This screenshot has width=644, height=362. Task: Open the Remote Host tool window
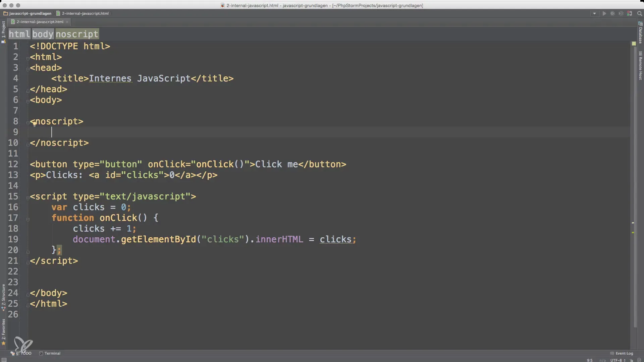(x=640, y=66)
